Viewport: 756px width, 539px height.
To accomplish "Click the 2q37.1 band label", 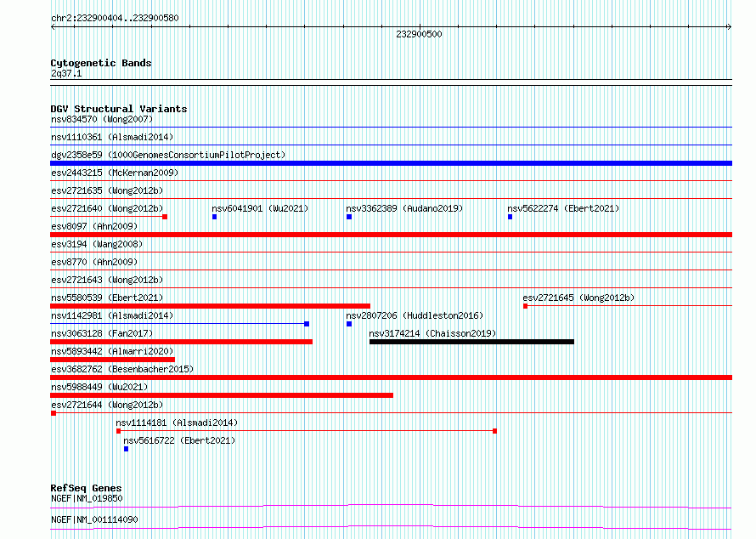I will [x=66, y=73].
